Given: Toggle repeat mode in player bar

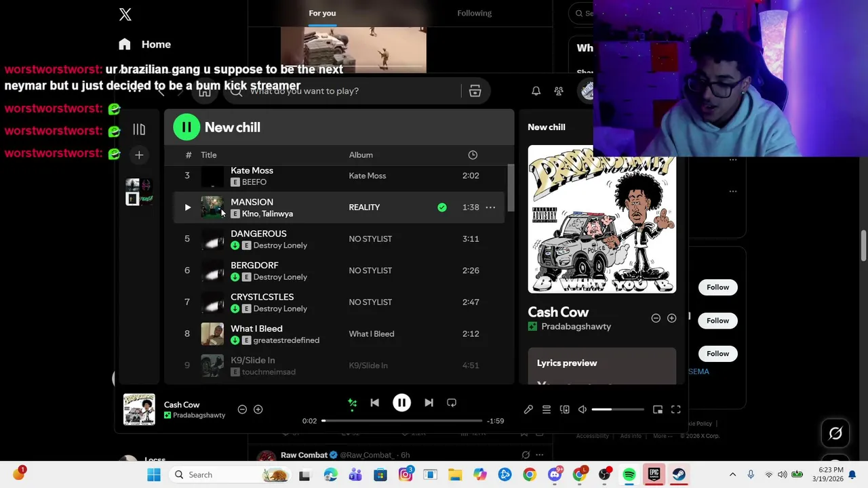Looking at the screenshot, I should pyautogui.click(x=452, y=403).
